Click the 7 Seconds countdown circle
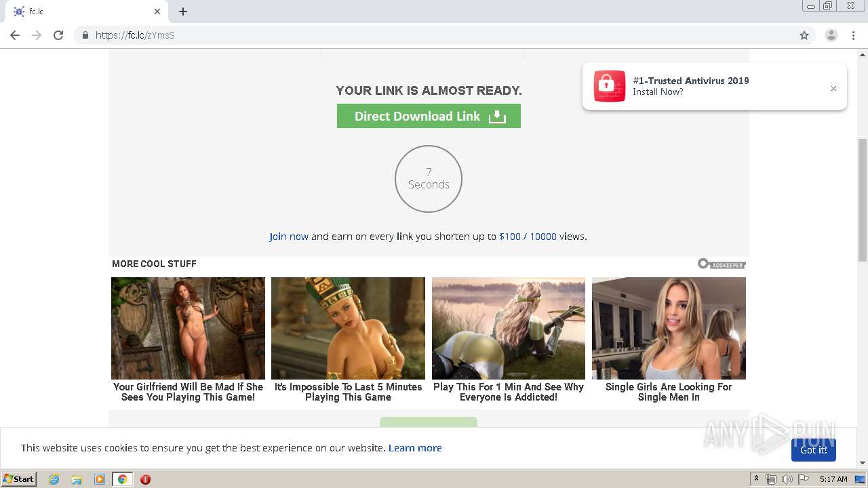Viewport: 868px width, 488px height. click(429, 179)
